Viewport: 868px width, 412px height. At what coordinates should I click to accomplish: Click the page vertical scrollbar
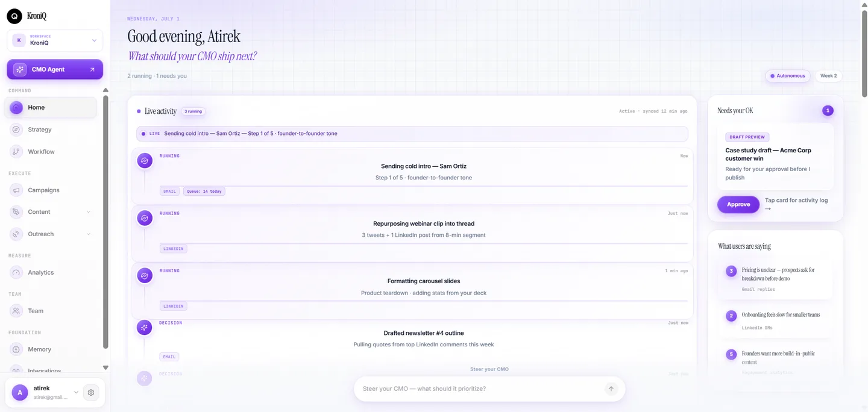coord(864,54)
